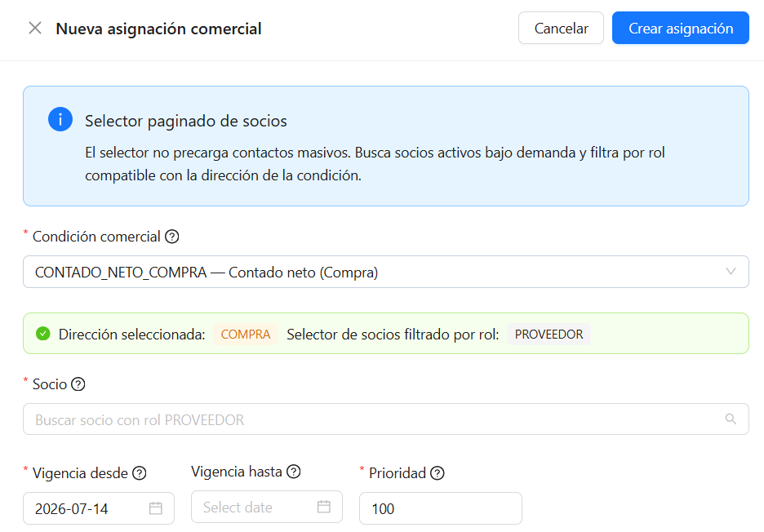Click the Crear asignación button
Image resolution: width=764 pixels, height=532 pixels.
[x=680, y=29]
